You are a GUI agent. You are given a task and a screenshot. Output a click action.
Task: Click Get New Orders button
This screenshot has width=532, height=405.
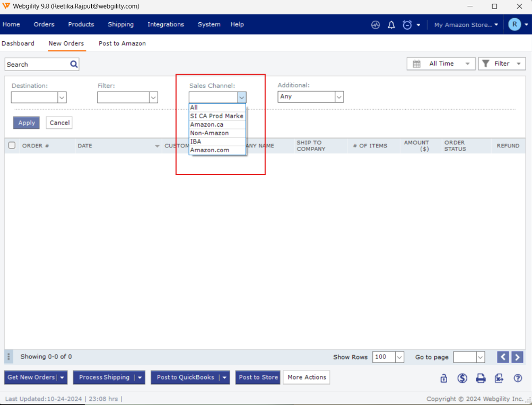point(31,377)
